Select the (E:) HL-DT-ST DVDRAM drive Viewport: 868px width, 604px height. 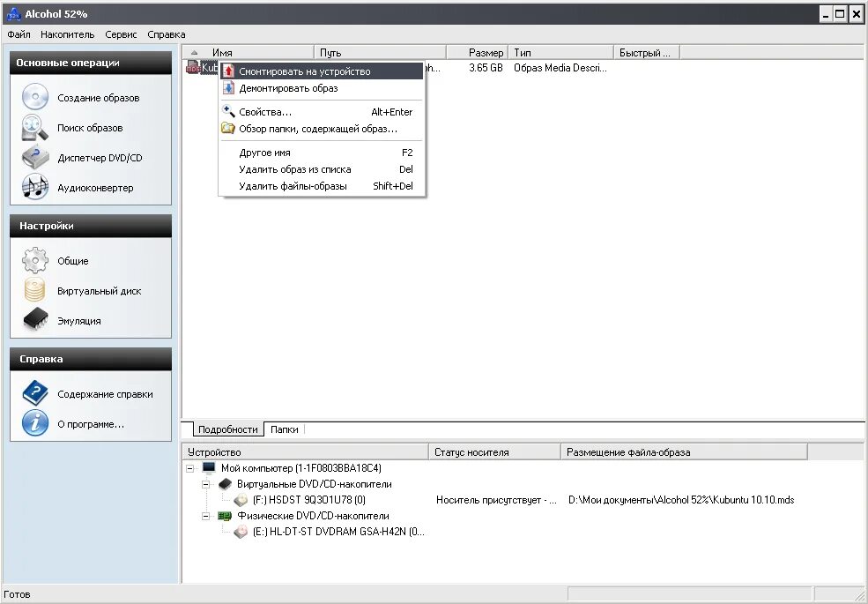click(338, 532)
